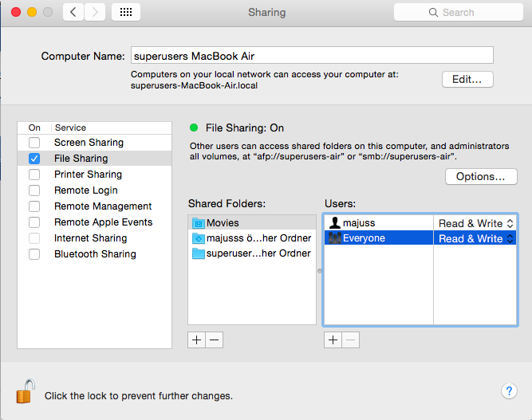Select the File Sharing service row
This screenshot has width=532, height=420.
[95, 159]
